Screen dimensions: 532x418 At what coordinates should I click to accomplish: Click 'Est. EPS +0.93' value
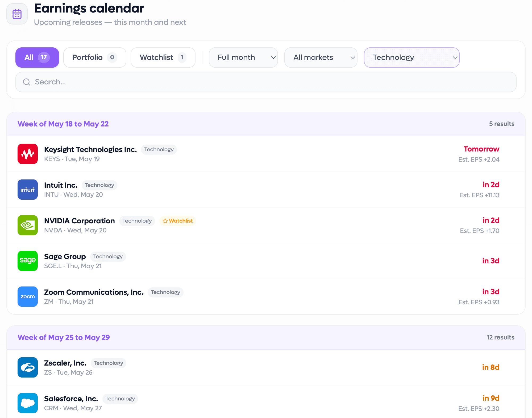point(479,302)
